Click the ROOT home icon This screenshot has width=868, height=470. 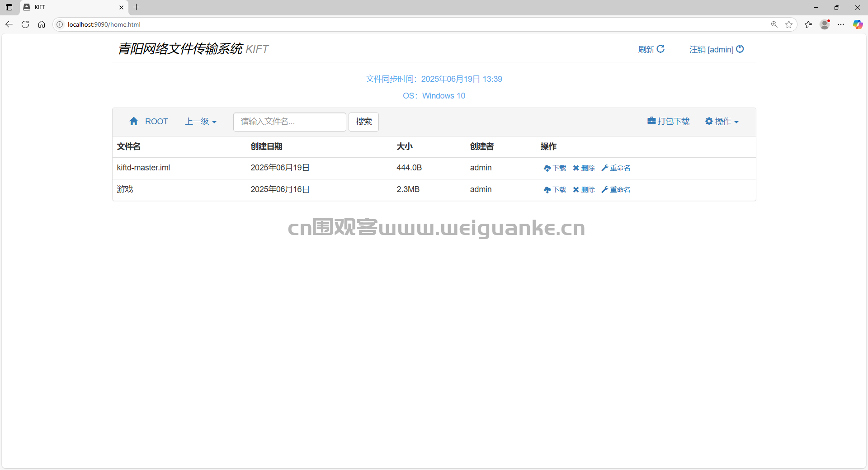(134, 121)
